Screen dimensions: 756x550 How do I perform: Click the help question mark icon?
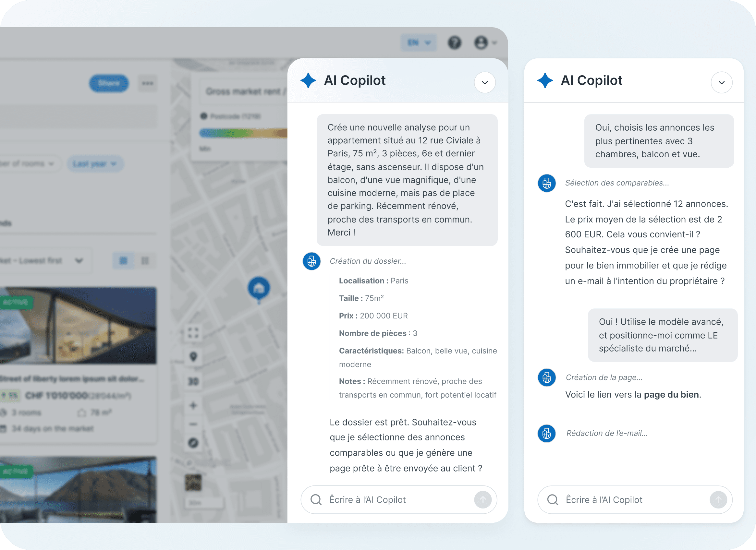(454, 42)
